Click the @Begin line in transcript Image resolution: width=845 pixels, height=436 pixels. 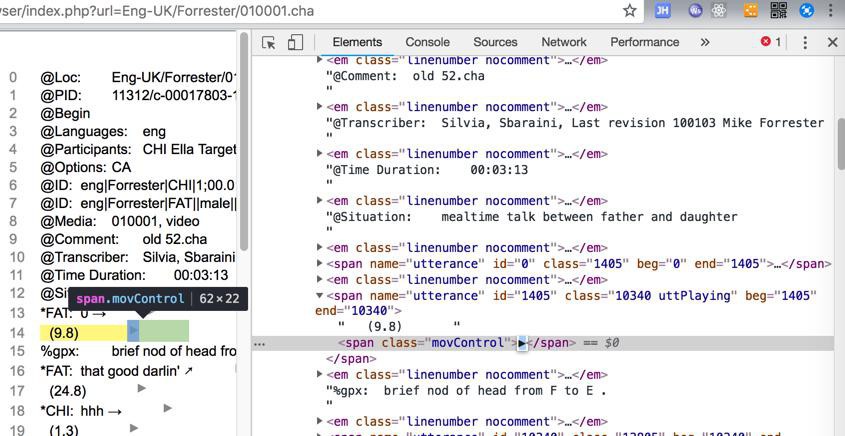click(65, 113)
